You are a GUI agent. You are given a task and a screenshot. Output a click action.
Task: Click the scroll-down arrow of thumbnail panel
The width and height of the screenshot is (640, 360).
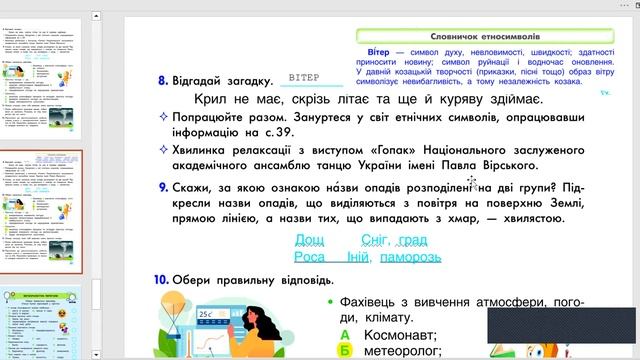(x=96, y=355)
